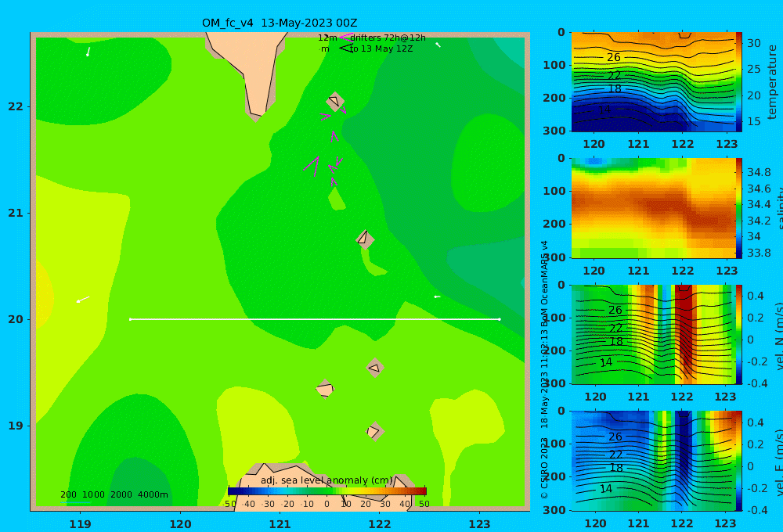
Task: Click the western endpoint of the white transect line
Action: [x=130, y=319]
